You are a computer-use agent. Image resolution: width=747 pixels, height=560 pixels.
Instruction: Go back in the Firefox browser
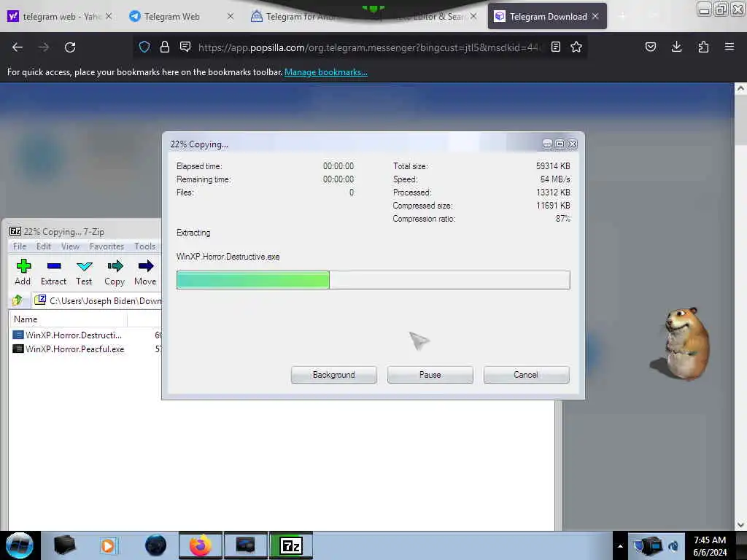point(18,47)
